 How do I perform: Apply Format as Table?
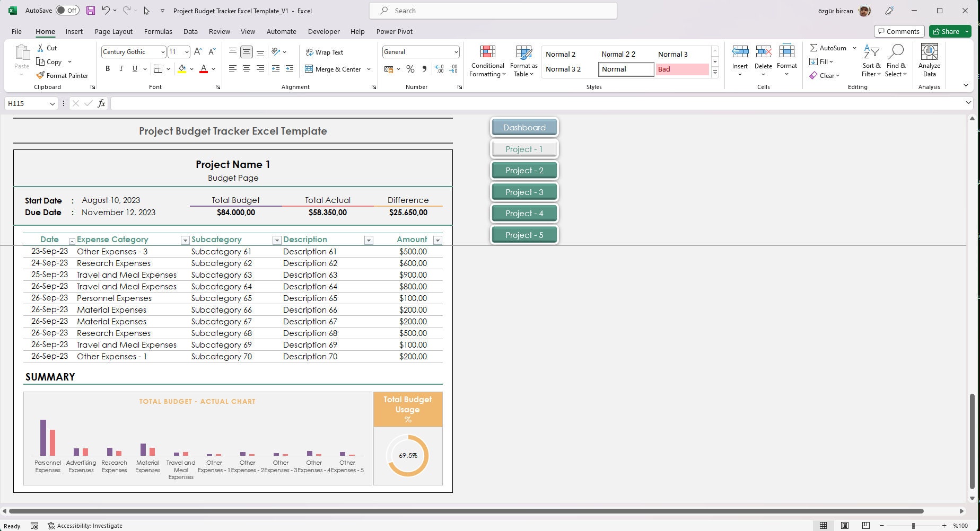pyautogui.click(x=523, y=61)
